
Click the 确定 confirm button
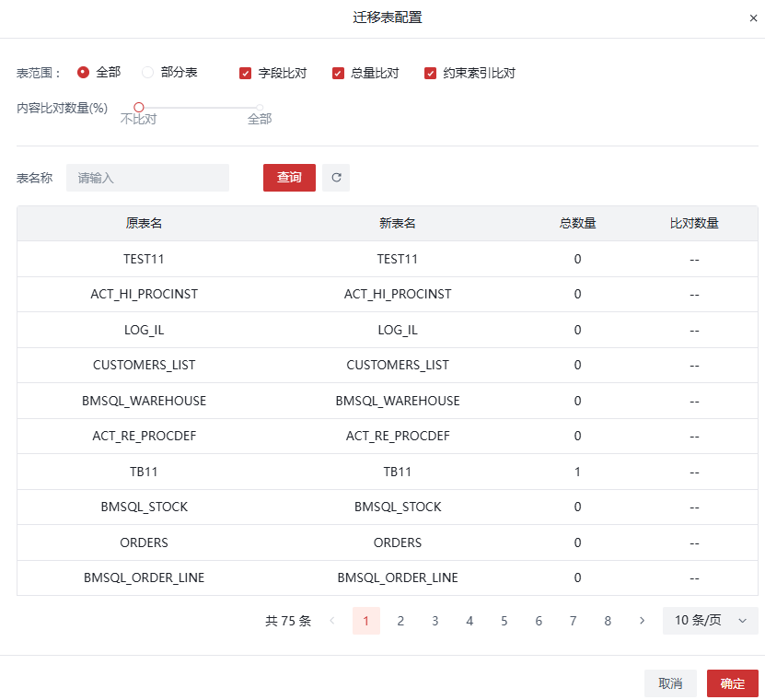[x=732, y=683]
